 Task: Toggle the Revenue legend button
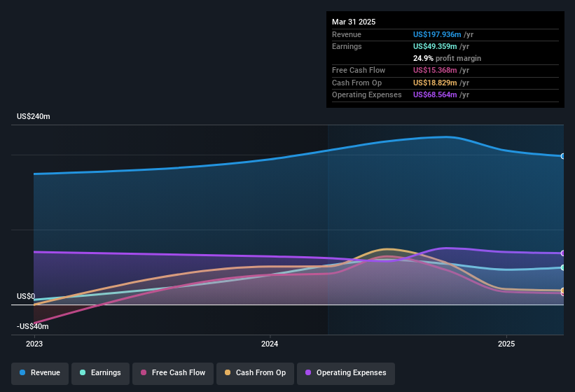[x=40, y=373]
